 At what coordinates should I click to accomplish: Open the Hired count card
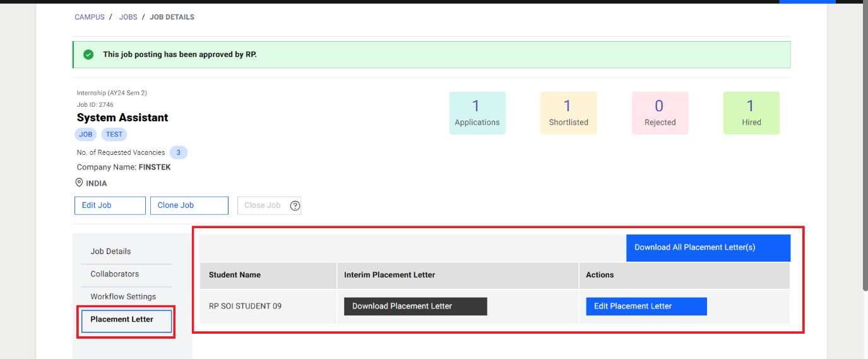pyautogui.click(x=751, y=113)
